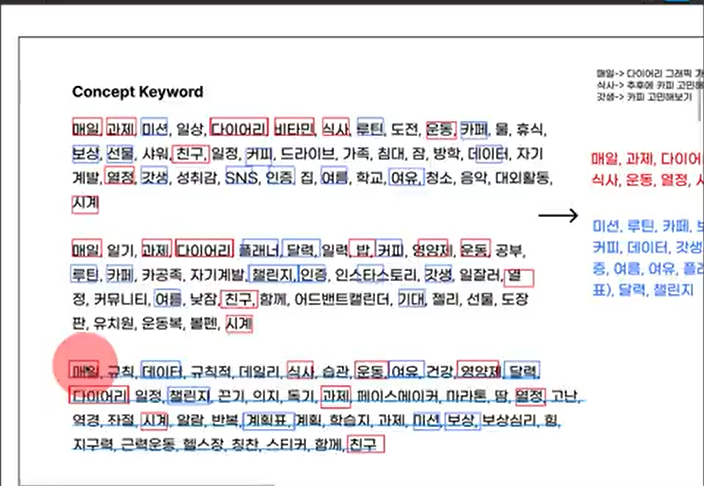Click the word '낮잠'
Viewport: 704px width, 486px height.
tap(203, 299)
